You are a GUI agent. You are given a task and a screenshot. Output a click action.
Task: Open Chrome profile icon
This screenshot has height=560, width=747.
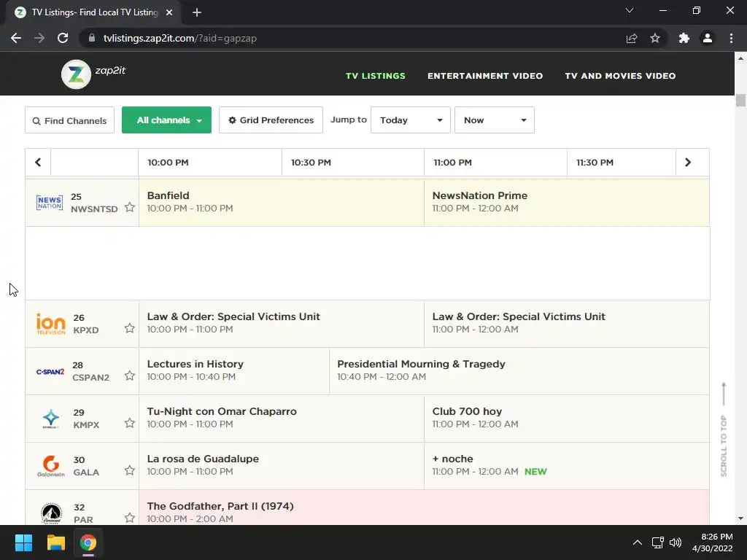[x=708, y=38]
